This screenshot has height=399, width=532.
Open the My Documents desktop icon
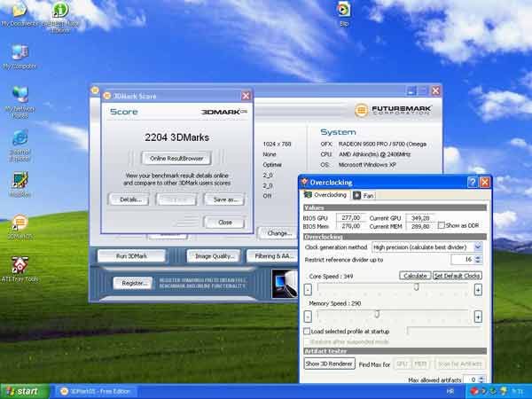tap(19, 12)
